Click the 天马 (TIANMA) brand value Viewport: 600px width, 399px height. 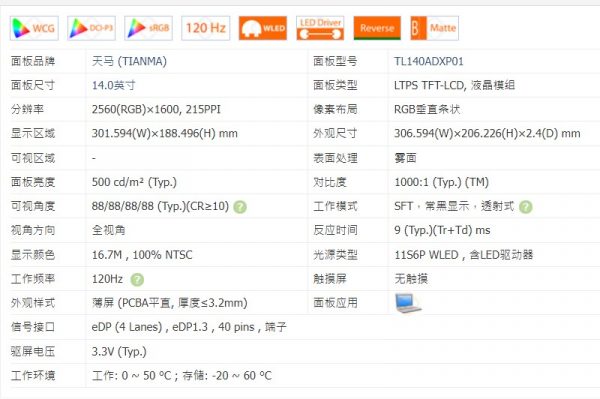[129, 61]
